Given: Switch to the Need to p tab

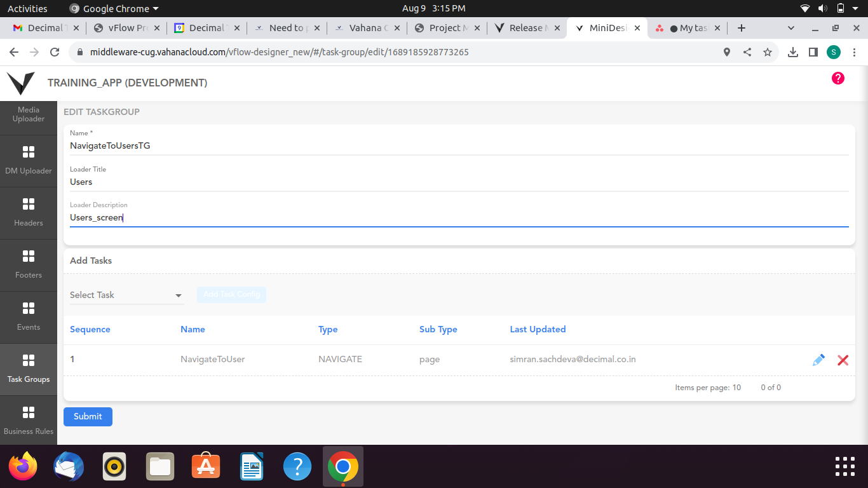Looking at the screenshot, I should tap(287, 28).
